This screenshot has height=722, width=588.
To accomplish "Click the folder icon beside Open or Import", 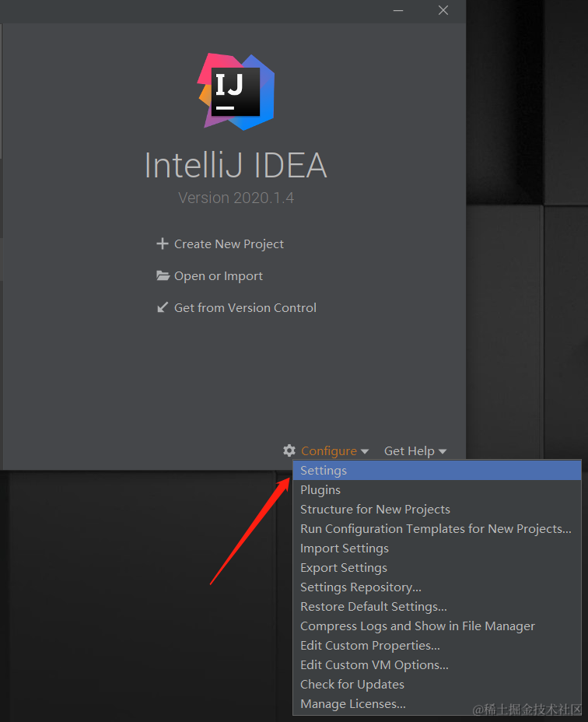I will pyautogui.click(x=163, y=276).
